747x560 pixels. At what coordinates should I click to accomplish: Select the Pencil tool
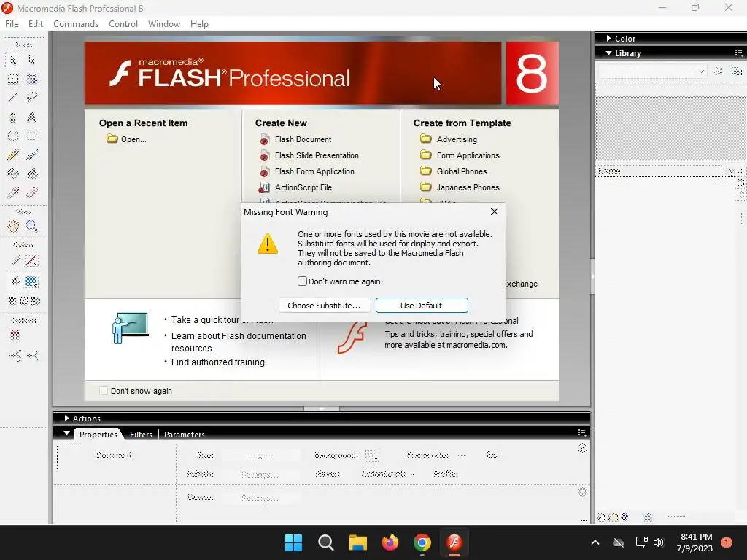(13, 155)
